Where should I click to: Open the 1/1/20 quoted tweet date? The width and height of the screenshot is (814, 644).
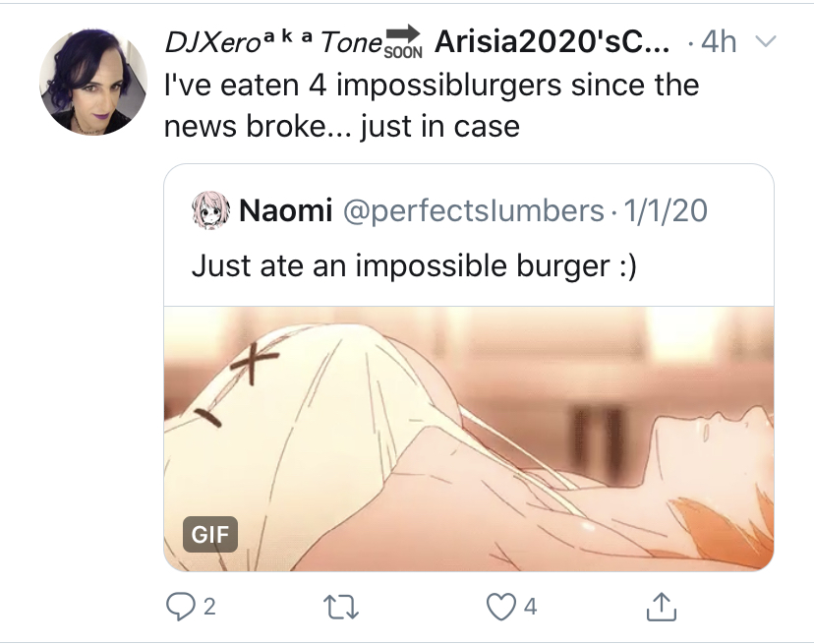pyautogui.click(x=666, y=210)
